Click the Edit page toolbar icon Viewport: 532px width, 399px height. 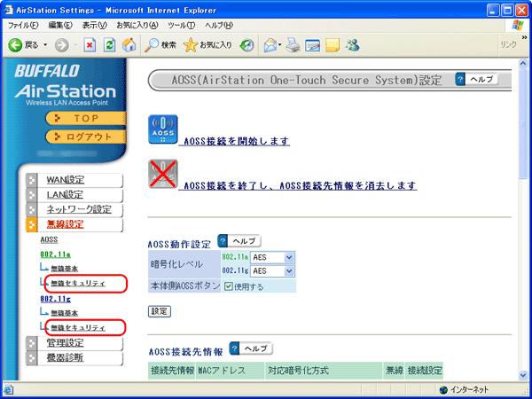[312, 45]
